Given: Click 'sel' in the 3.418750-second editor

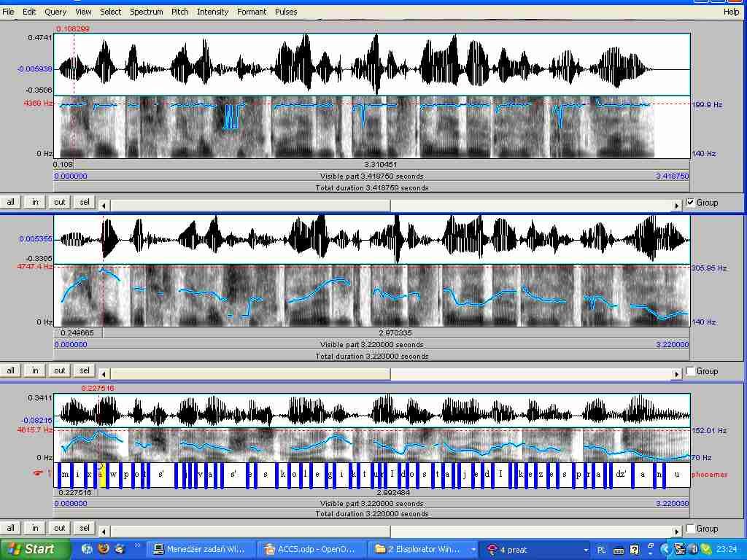Looking at the screenshot, I should (x=85, y=203).
